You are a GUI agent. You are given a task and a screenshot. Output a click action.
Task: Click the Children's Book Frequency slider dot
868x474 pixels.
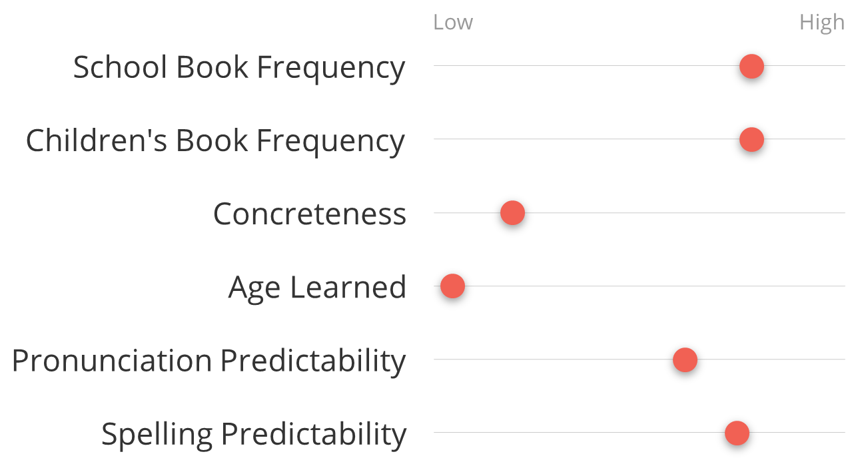(751, 140)
